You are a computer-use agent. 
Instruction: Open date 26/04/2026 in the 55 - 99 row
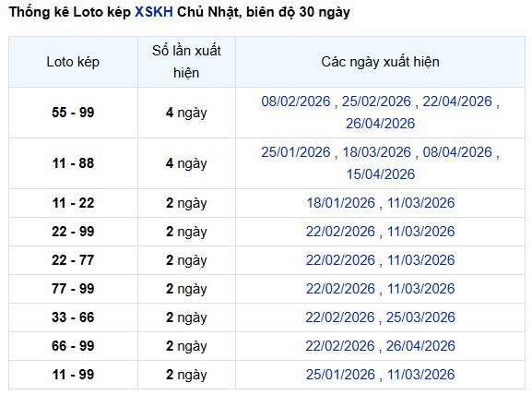tap(380, 124)
